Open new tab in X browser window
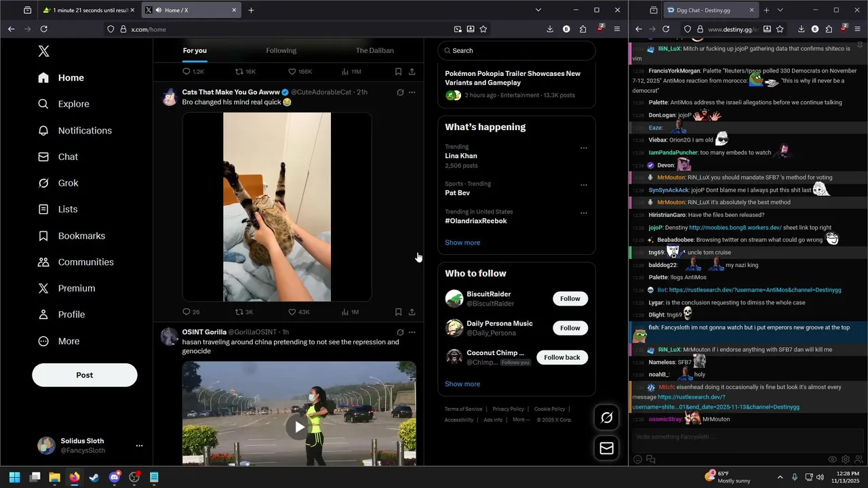This screenshot has height=488, width=868. coord(251,10)
